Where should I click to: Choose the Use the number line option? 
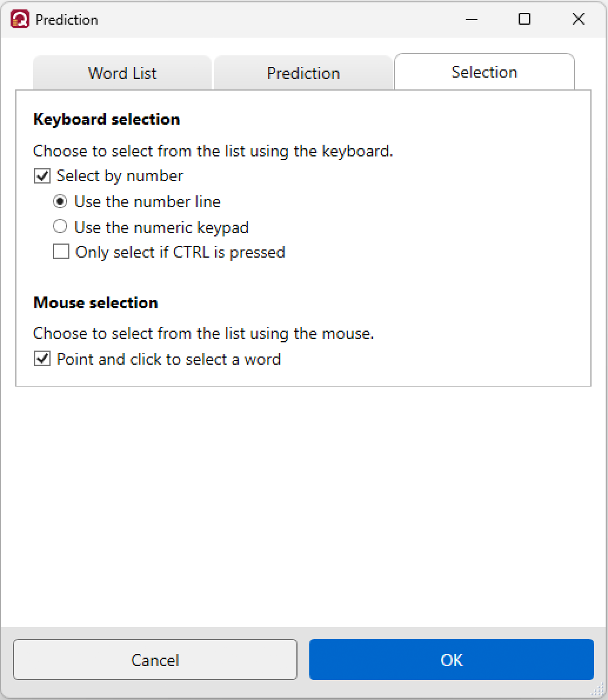coord(60,201)
